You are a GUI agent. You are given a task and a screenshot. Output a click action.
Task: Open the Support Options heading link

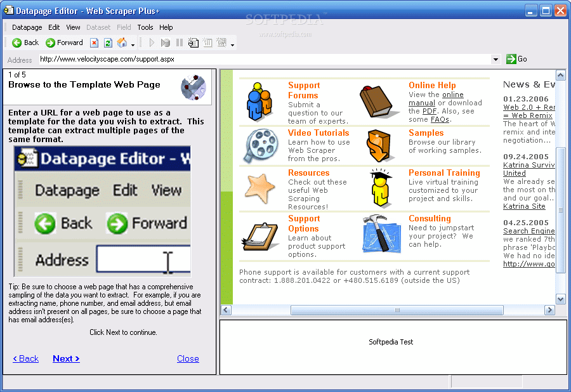(x=304, y=223)
